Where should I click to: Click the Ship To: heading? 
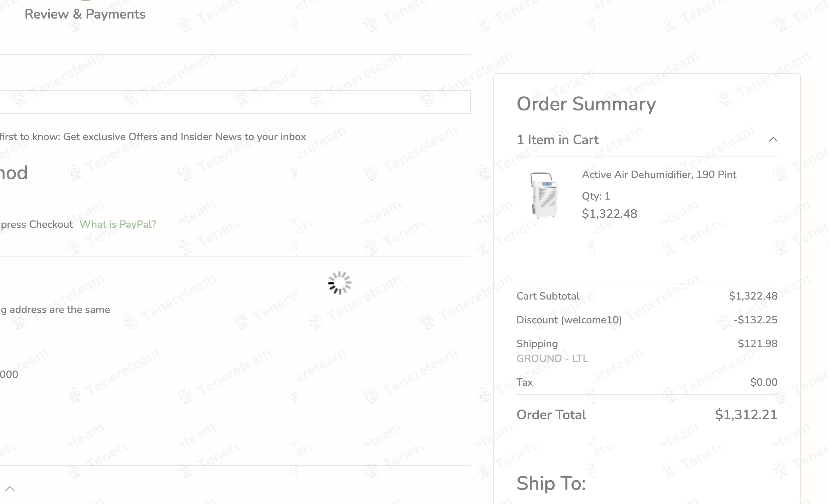[x=551, y=484]
